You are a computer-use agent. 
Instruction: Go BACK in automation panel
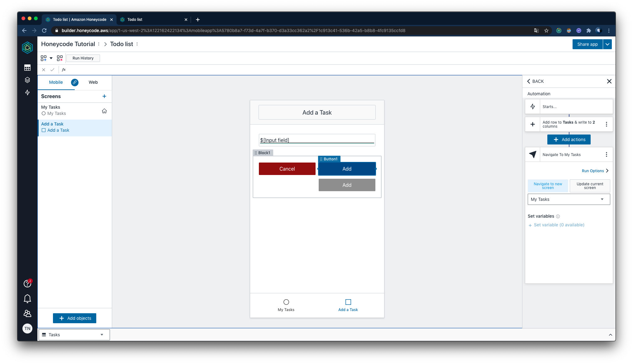click(x=535, y=81)
